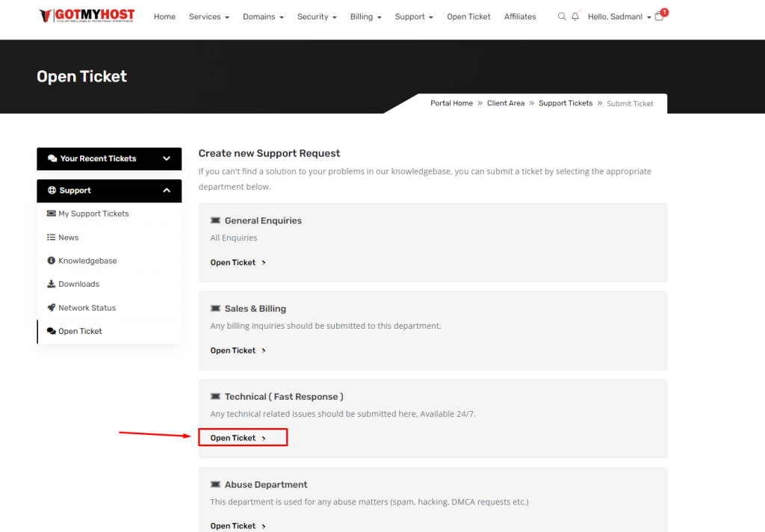Viewport: 765px width, 532px height.
Task: Click Portal Home breadcrumb link
Action: point(451,103)
